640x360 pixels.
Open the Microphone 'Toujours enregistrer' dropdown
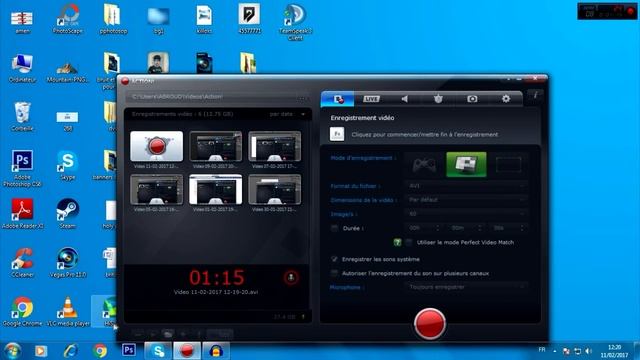tap(466, 287)
